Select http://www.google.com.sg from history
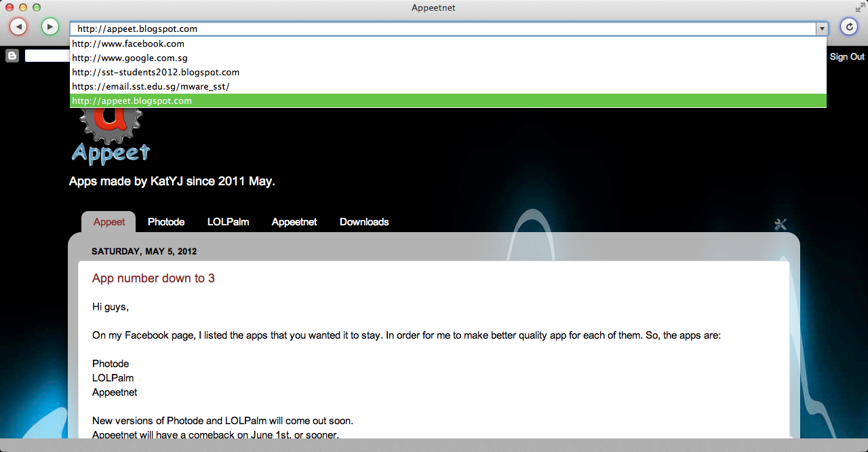 coord(448,58)
